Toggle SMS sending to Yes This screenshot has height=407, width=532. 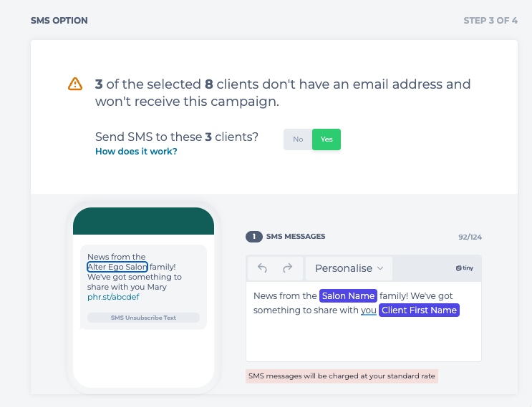327,139
